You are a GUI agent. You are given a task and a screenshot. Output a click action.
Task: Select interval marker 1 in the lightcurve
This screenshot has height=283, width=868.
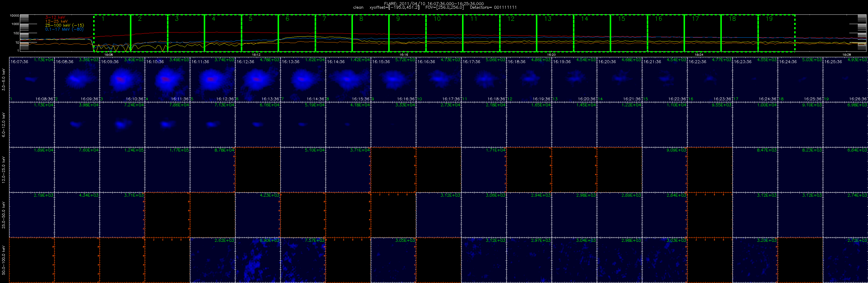[103, 19]
